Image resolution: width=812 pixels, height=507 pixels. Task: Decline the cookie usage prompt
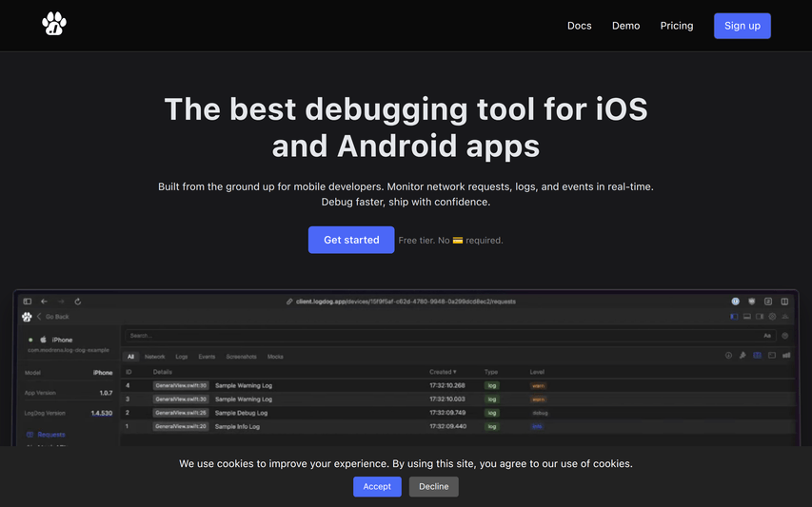tap(433, 486)
